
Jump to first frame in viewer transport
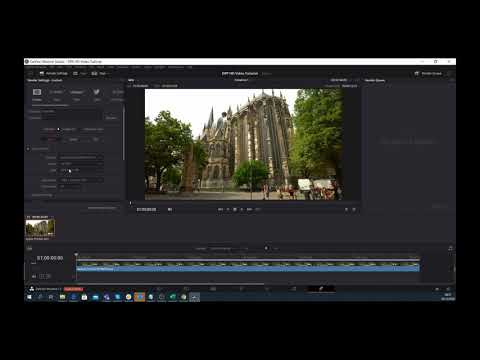click(220, 209)
